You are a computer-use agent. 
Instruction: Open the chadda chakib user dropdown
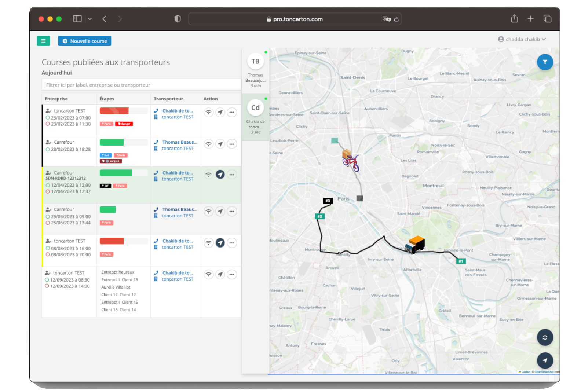(522, 39)
